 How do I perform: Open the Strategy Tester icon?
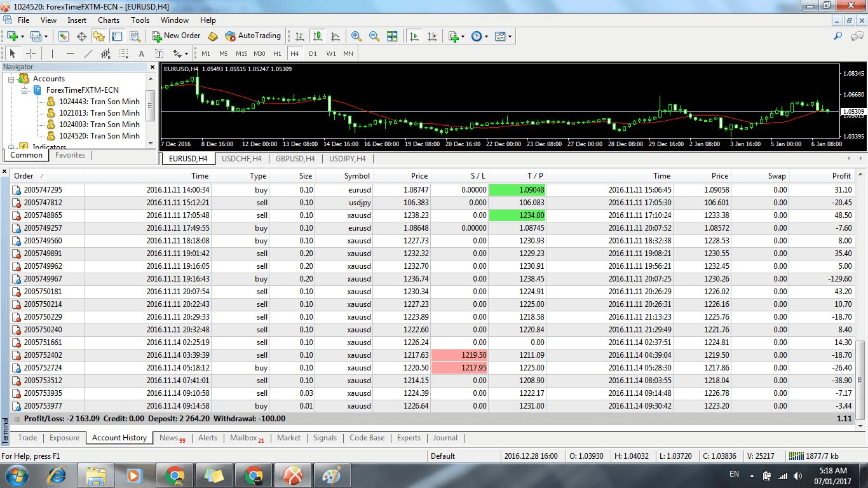[135, 36]
